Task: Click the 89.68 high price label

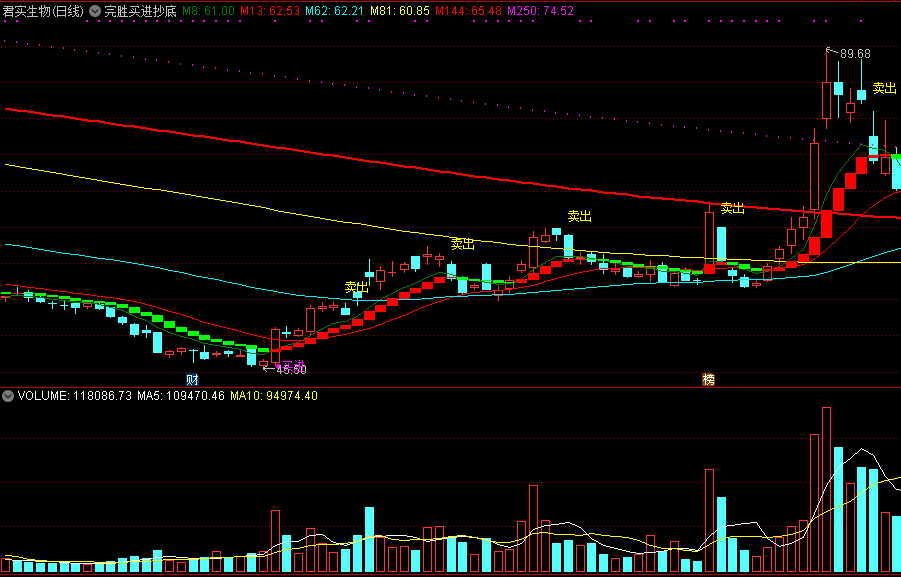Action: click(855, 54)
